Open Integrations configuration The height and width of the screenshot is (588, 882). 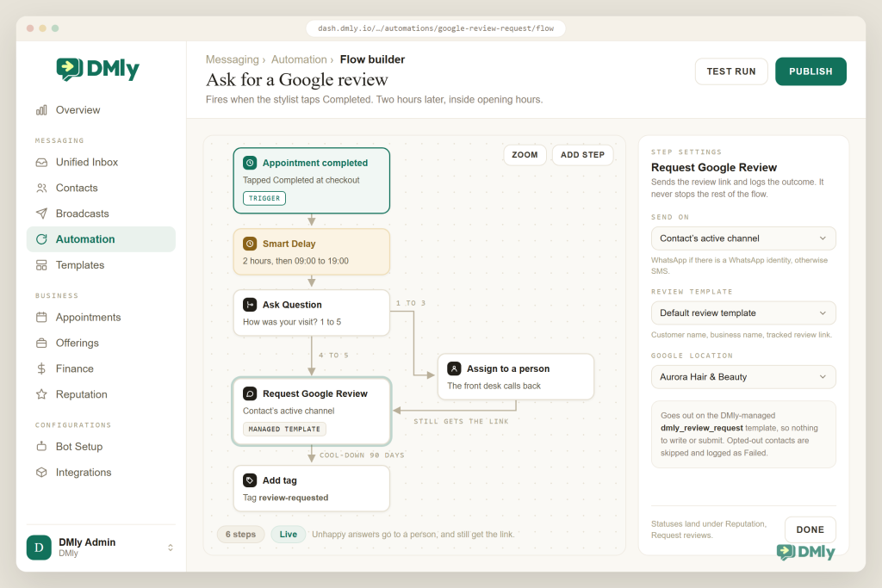pos(102,473)
